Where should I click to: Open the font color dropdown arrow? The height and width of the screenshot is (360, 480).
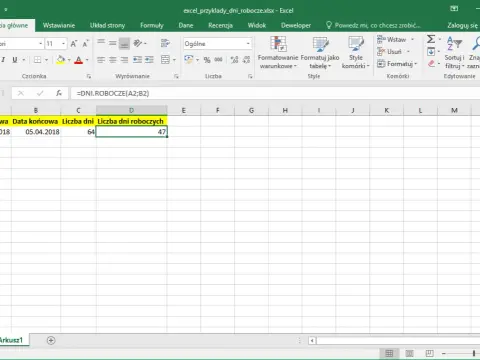click(87, 60)
